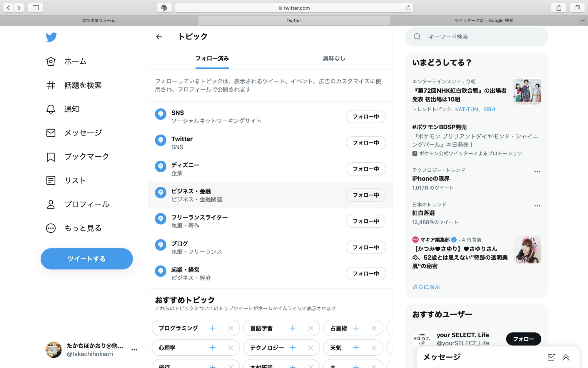The image size is (588, 368).
Task: Click Safari share button
Action: coord(559,8)
